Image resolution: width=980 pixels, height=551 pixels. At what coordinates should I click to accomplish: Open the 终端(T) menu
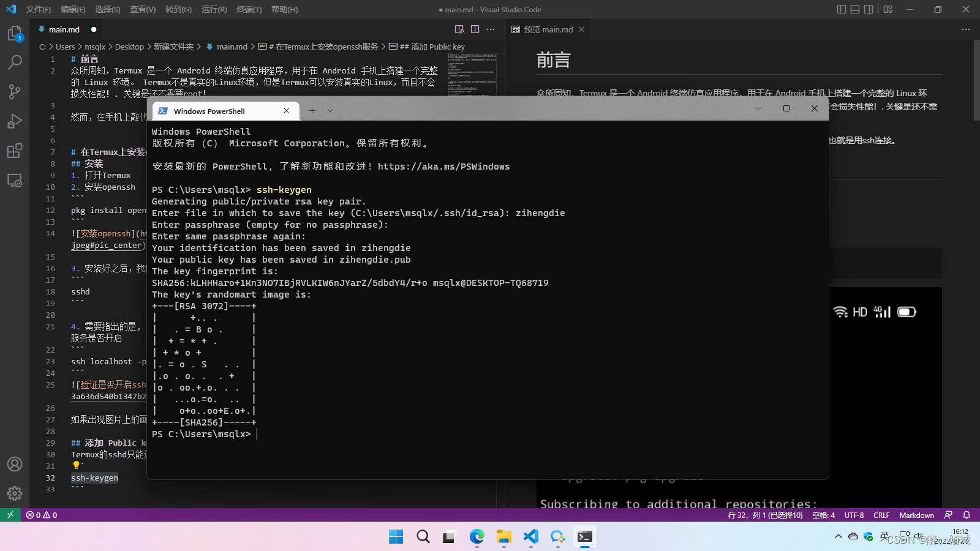point(249,9)
